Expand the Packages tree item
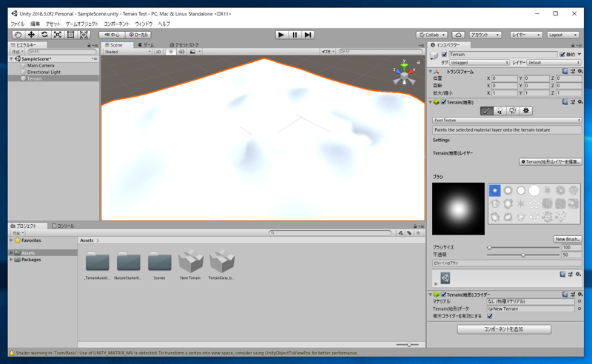592x364 pixels. 11,260
